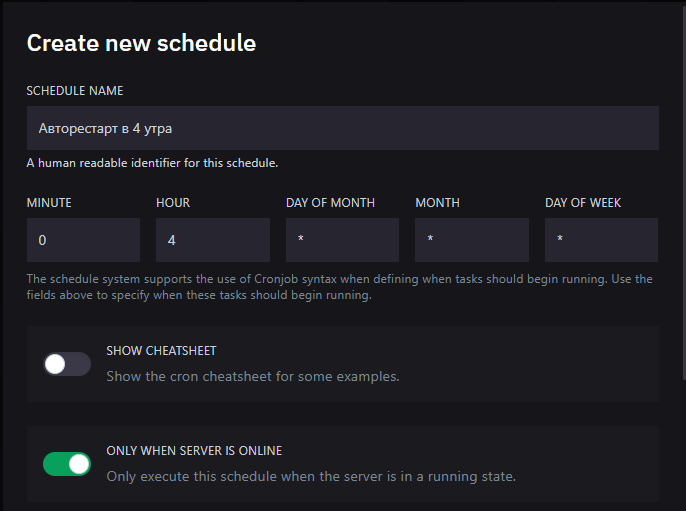Click the cron cheatsheet examples description text
The width and height of the screenshot is (686, 511).
point(253,377)
